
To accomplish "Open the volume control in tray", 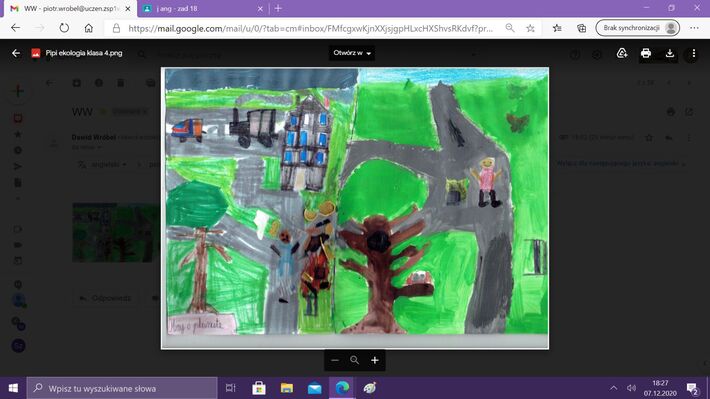I will point(631,388).
